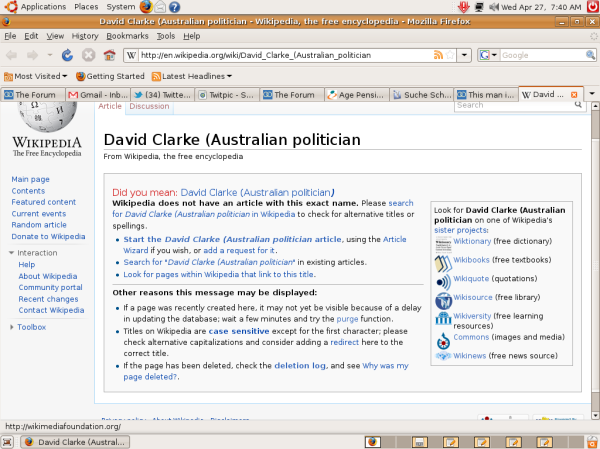Click the Wikipedia favicon in address bar
The width and height of the screenshot is (600, 449).
point(131,55)
